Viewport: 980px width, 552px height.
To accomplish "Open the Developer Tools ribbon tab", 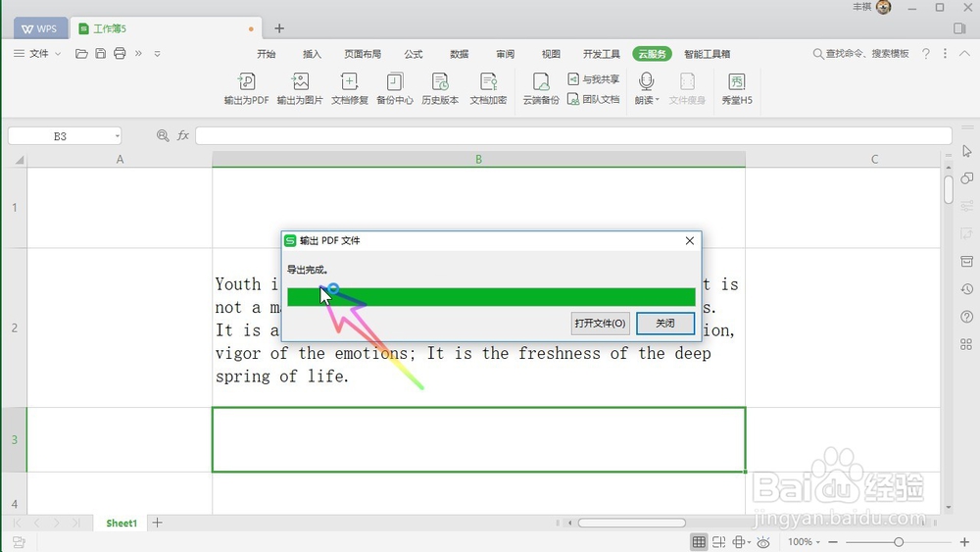I will [602, 54].
